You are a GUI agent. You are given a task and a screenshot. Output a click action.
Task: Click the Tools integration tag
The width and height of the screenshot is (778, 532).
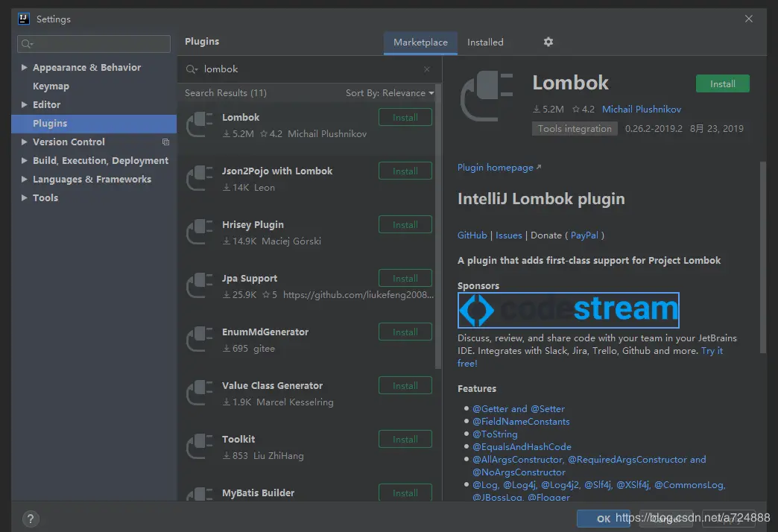[575, 129]
